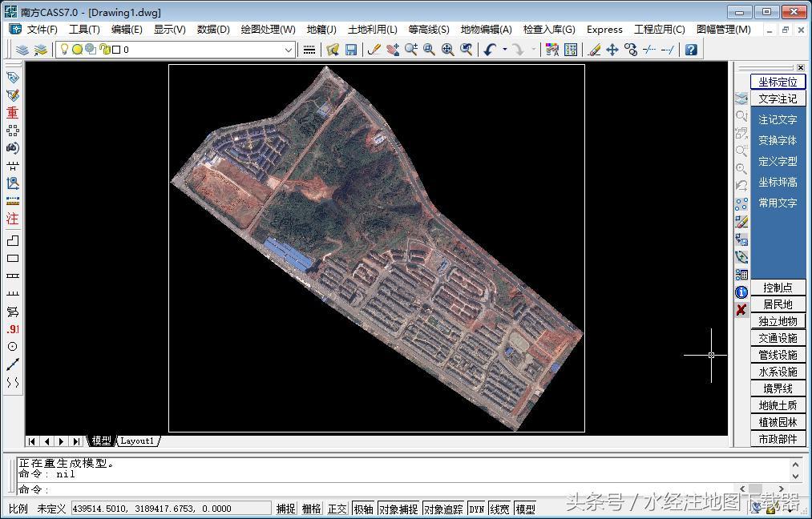The width and height of the screenshot is (812, 519).
Task: Undo the last action arrow
Action: pos(490,50)
